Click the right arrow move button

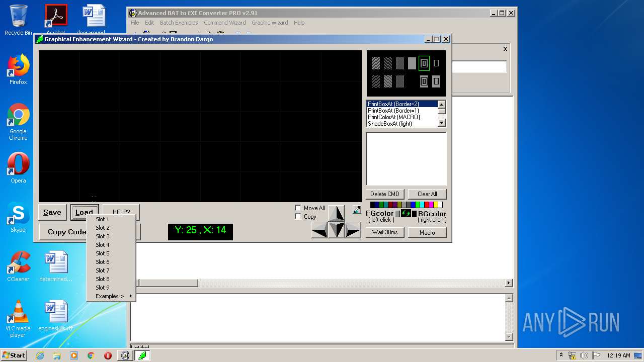click(353, 230)
